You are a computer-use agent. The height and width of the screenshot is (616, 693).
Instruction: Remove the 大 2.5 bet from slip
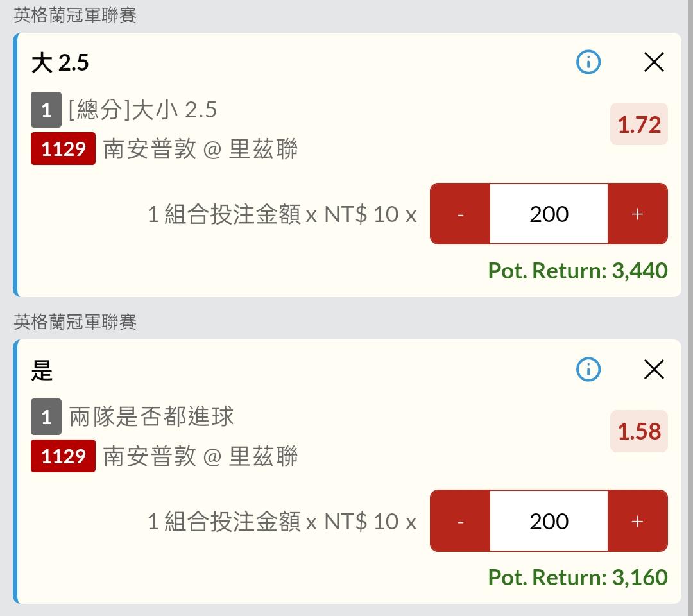pos(654,62)
